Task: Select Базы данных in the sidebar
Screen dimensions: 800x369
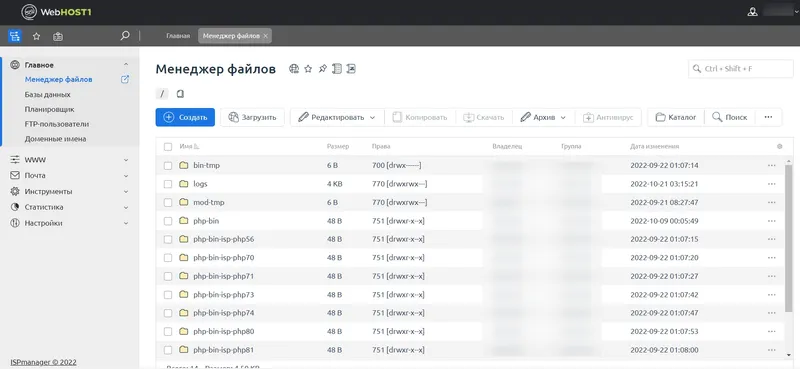Action: pos(47,94)
